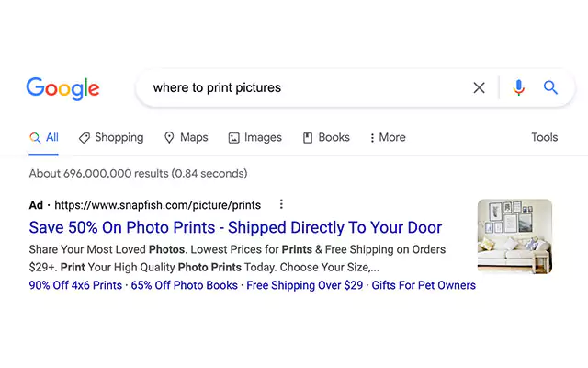Click the Images picture icon

[x=234, y=138]
